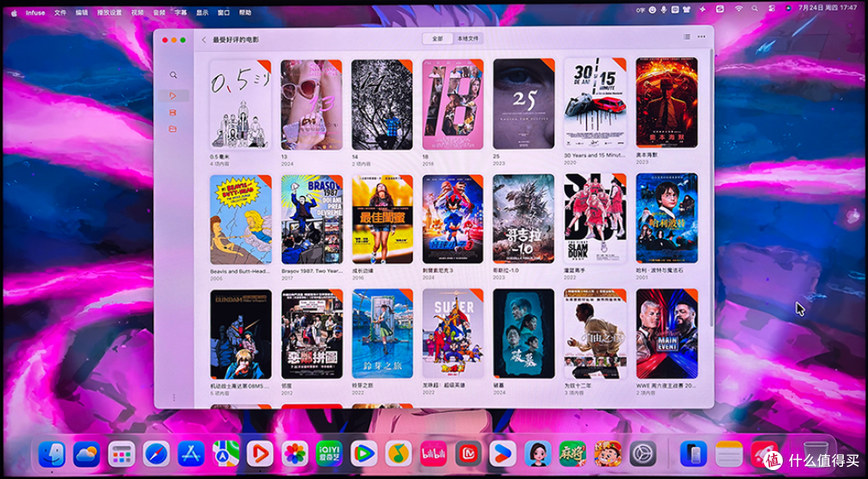
Task: Open System Settings from the Dock
Action: [643, 455]
